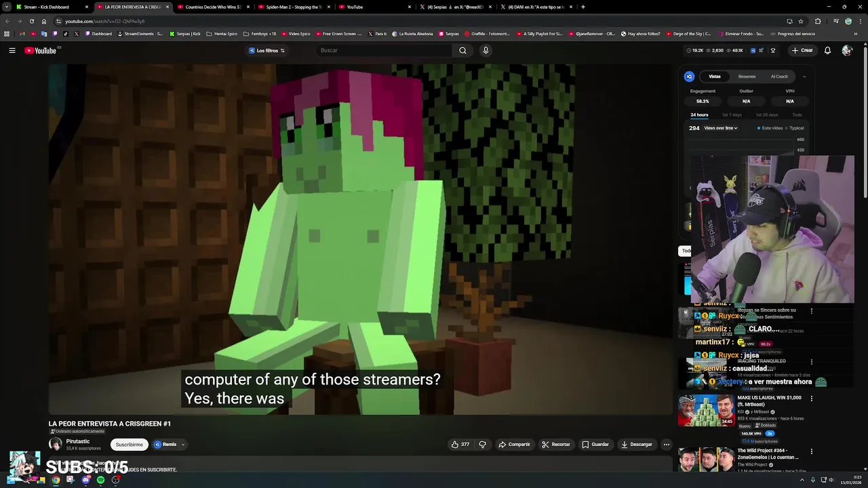Click the Remix button
Viewport: 868px width, 488px height.
[165, 445]
